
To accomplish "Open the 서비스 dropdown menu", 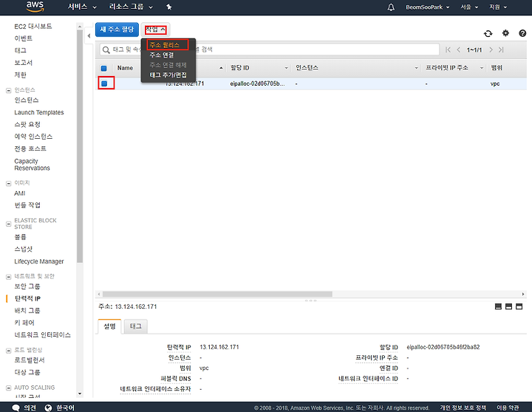I will pos(82,7).
